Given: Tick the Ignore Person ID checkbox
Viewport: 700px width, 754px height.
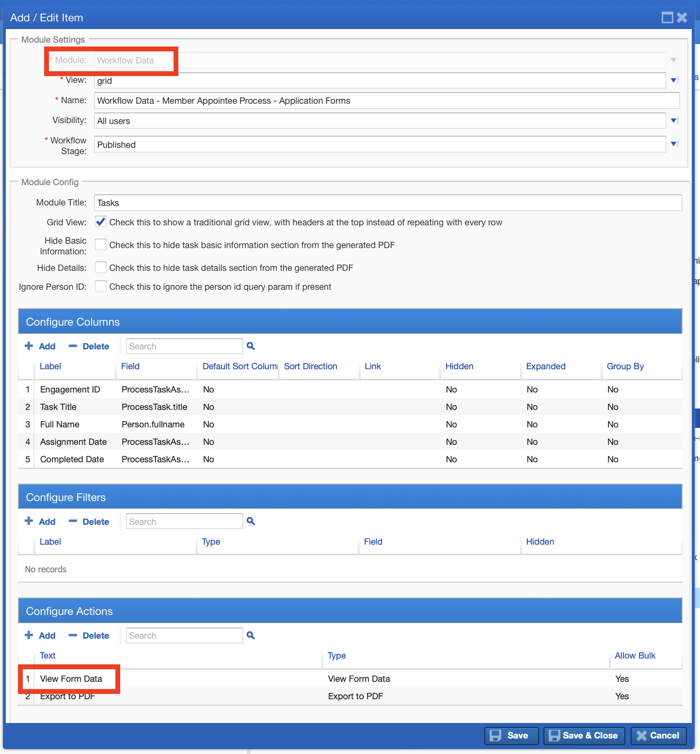Looking at the screenshot, I should pyautogui.click(x=100, y=286).
